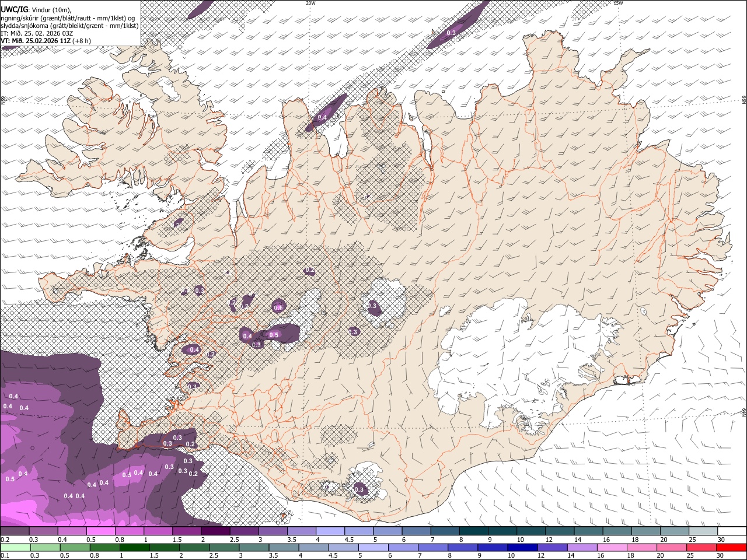The image size is (747, 560).
Task: Click the '0.4' value in the northern fjord patch
Action: [x=322, y=118]
